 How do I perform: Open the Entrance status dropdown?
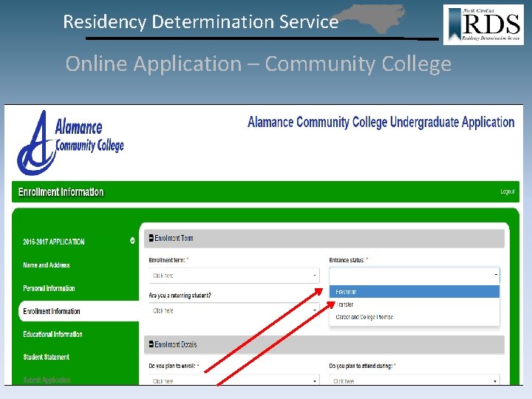[415, 276]
